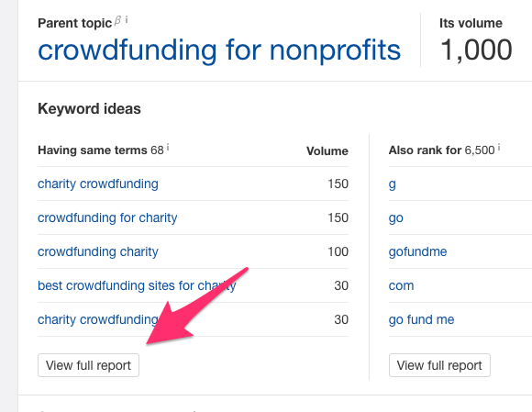Screen dimensions: 532x412
Task: Click the Having same terms heading
Action: click(93, 150)
